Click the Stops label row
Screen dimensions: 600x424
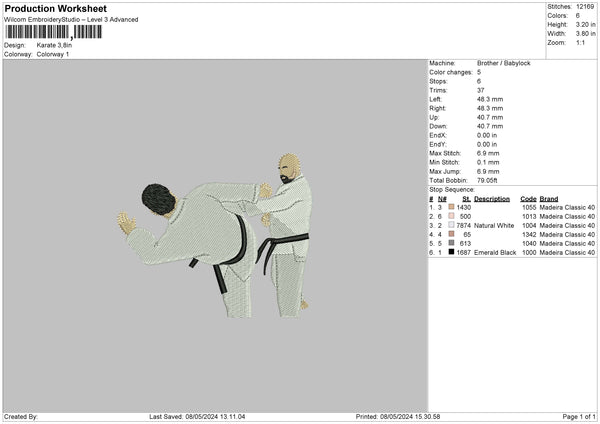(x=439, y=81)
